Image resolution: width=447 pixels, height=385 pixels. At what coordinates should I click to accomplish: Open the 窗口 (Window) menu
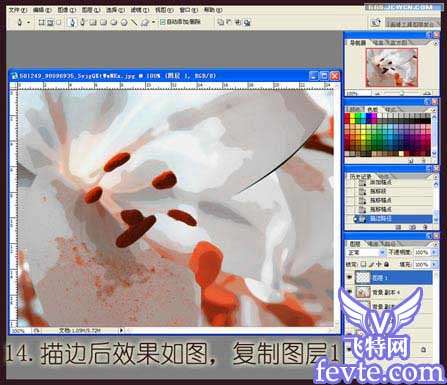tap(189, 10)
